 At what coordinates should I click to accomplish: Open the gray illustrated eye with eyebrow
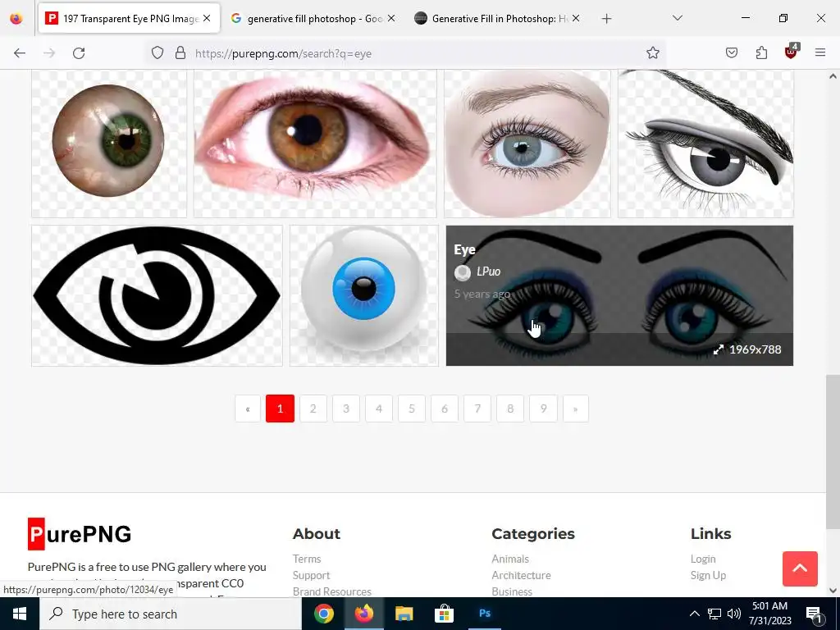705,143
